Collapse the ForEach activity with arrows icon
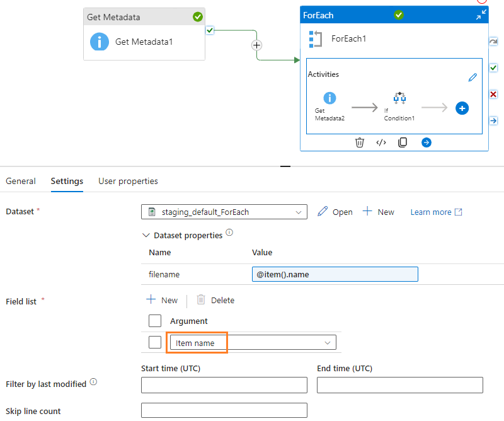Viewport: 504px width, 421px height. (x=481, y=14)
